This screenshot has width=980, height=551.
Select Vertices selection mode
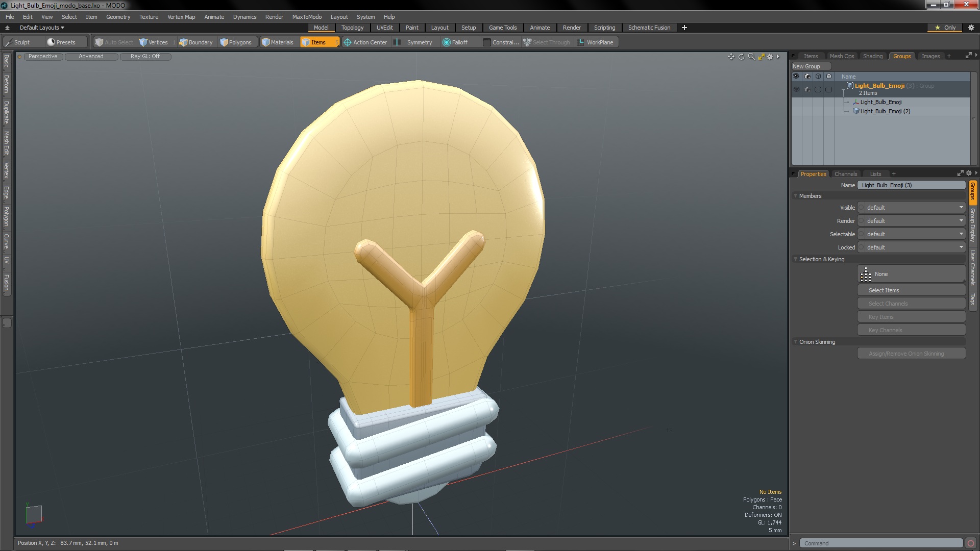(154, 42)
